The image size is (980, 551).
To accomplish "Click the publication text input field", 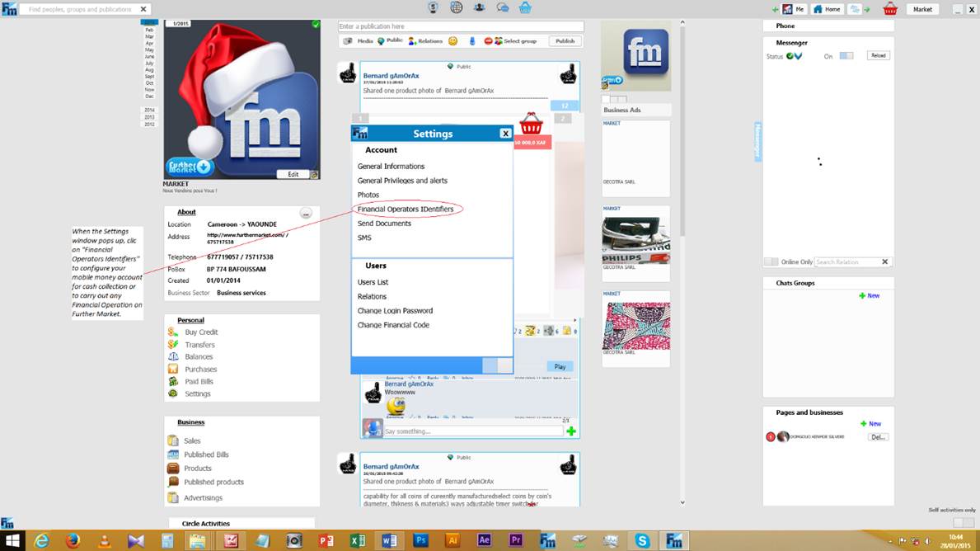I will [461, 26].
